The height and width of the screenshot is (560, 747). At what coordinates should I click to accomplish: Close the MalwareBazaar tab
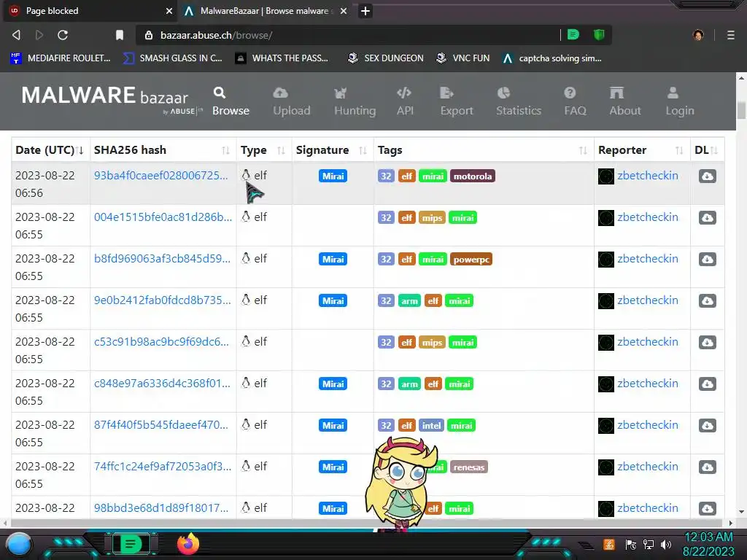coord(344,11)
